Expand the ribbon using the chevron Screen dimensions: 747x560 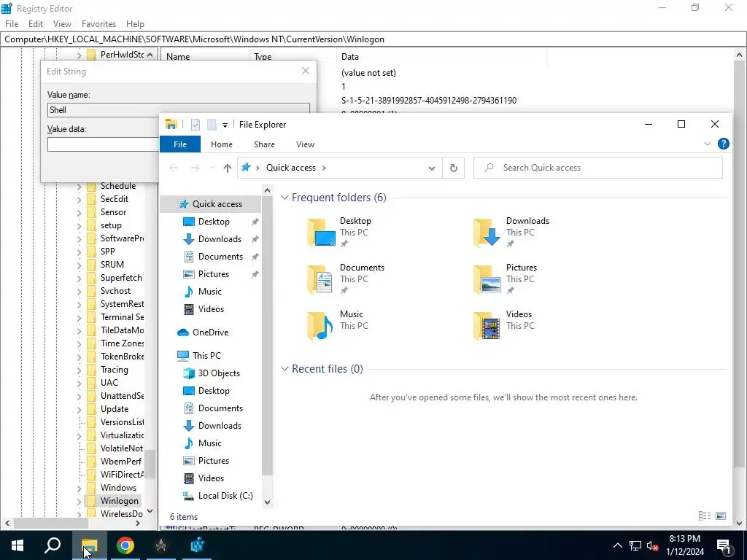point(708,144)
